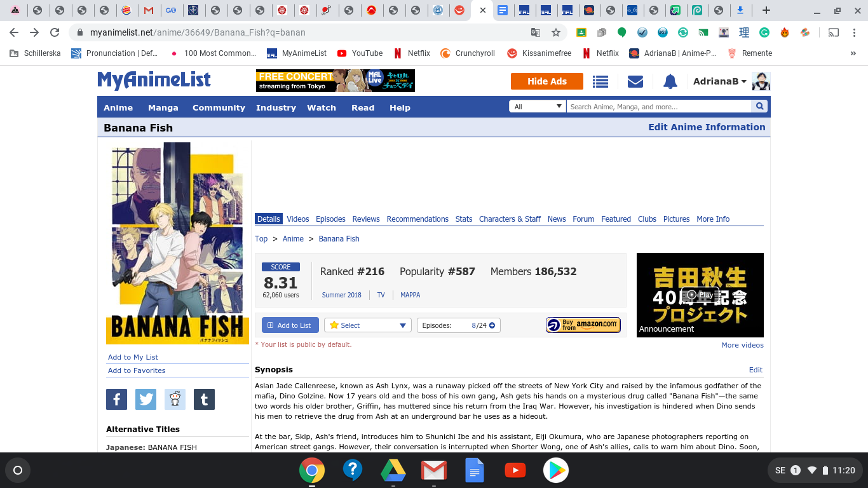This screenshot has width=868, height=488.
Task: Open the MAL list icon in header
Action: 600,81
